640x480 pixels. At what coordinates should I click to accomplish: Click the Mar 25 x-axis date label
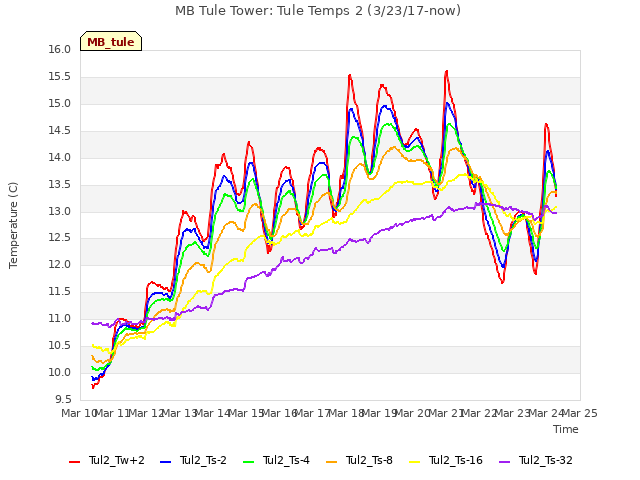pyautogui.click(x=580, y=413)
